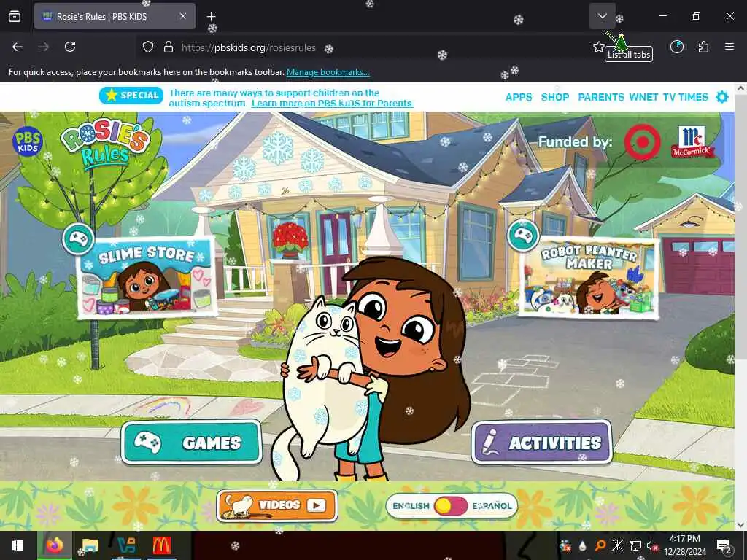Click the tracking protection shield icon
747x560 pixels.
148,47
